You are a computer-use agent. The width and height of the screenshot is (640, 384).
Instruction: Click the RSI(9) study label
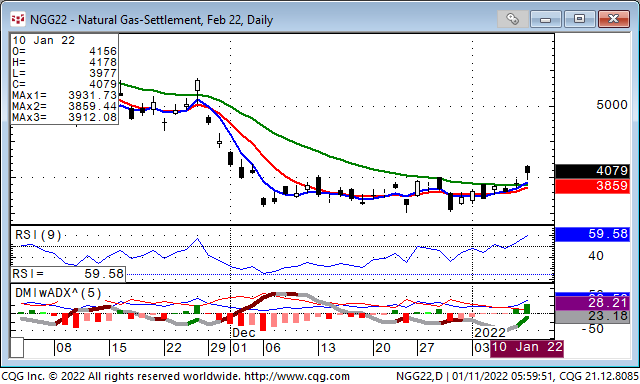click(x=38, y=235)
